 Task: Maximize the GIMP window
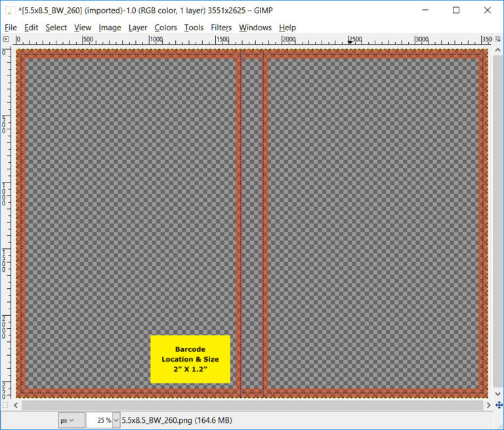(x=456, y=11)
